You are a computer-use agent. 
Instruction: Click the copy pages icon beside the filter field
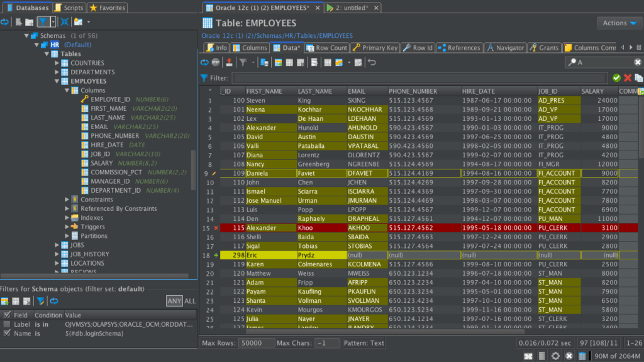[x=638, y=77]
